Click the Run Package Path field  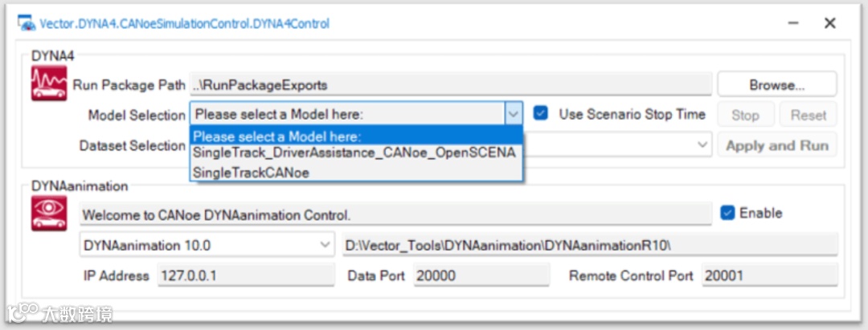[450, 84]
